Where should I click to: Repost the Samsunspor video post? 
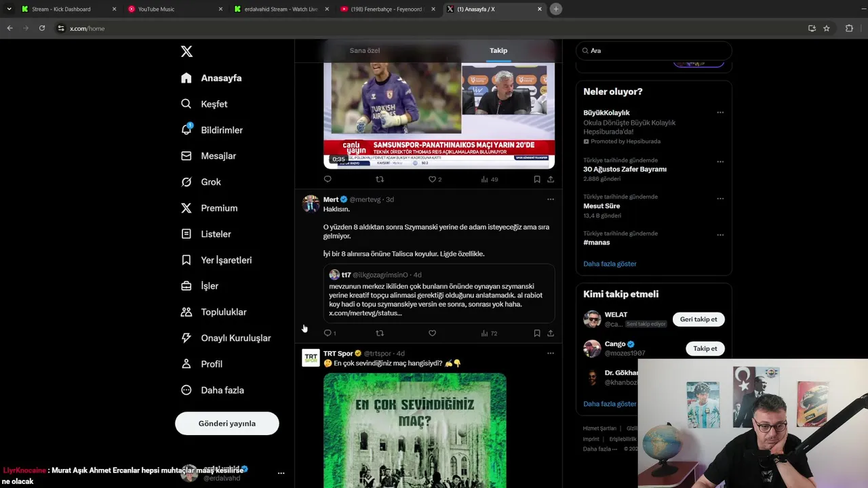point(380,180)
